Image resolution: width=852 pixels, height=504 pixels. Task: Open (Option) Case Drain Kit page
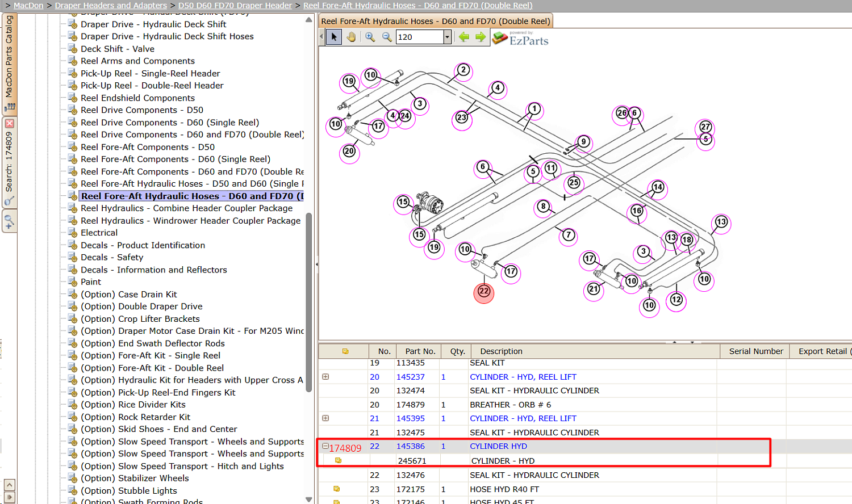129,294
